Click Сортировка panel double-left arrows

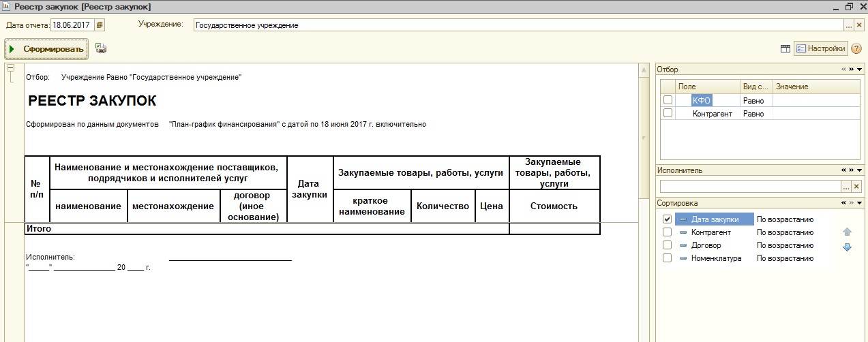pos(843,203)
